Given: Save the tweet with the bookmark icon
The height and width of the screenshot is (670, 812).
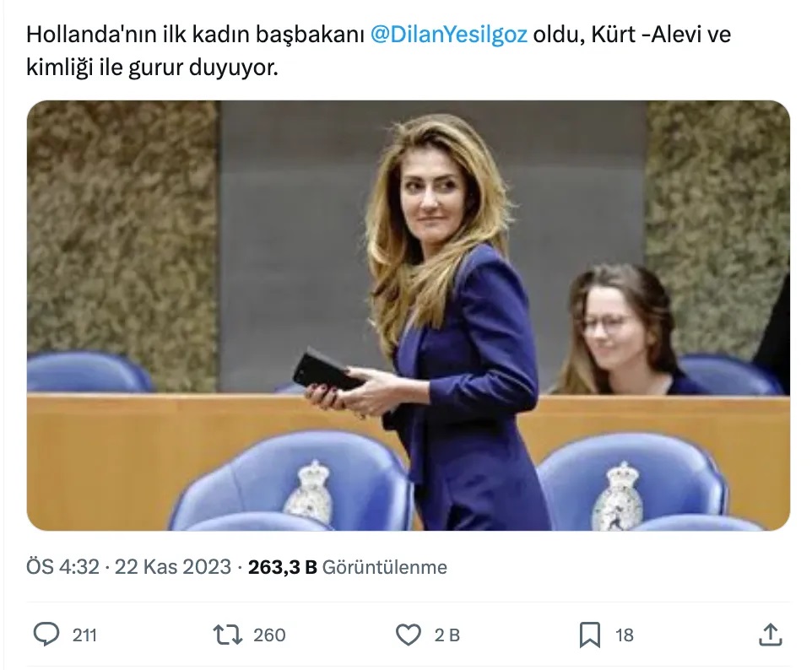Looking at the screenshot, I should [x=589, y=635].
